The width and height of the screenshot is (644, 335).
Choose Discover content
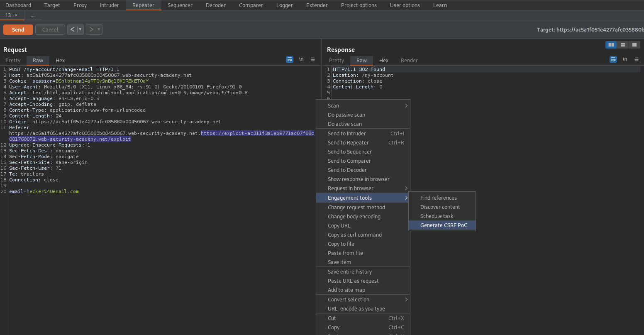442,207
